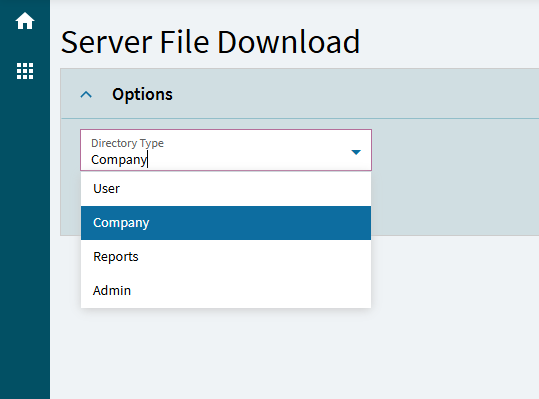Focus the Directory Type text field
539x399 pixels.
click(x=226, y=150)
